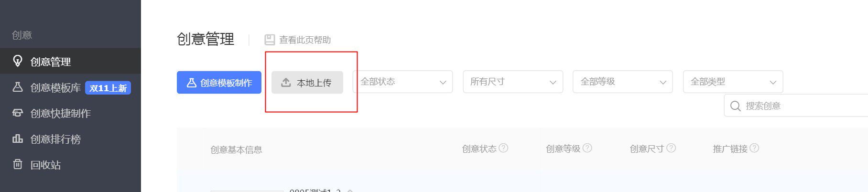Screen dimensions: 868x192
Task: Click the help icon beside 创意尺寸
Action: click(671, 148)
